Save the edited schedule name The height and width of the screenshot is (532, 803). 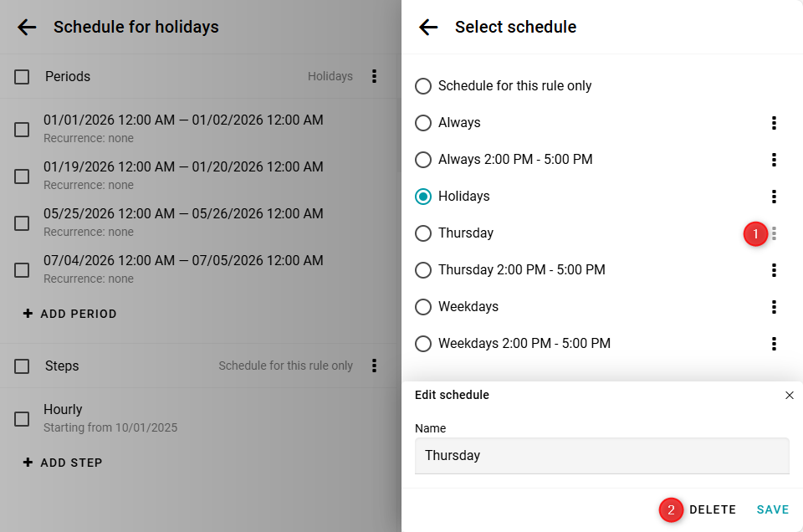coord(772,510)
